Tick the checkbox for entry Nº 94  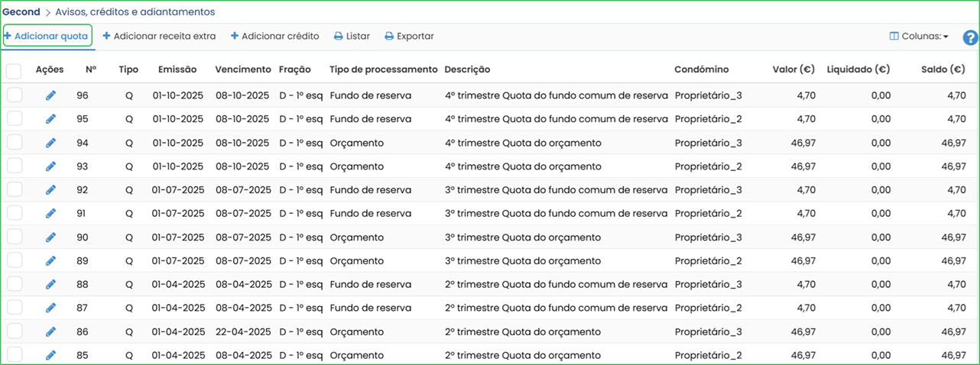[x=15, y=143]
